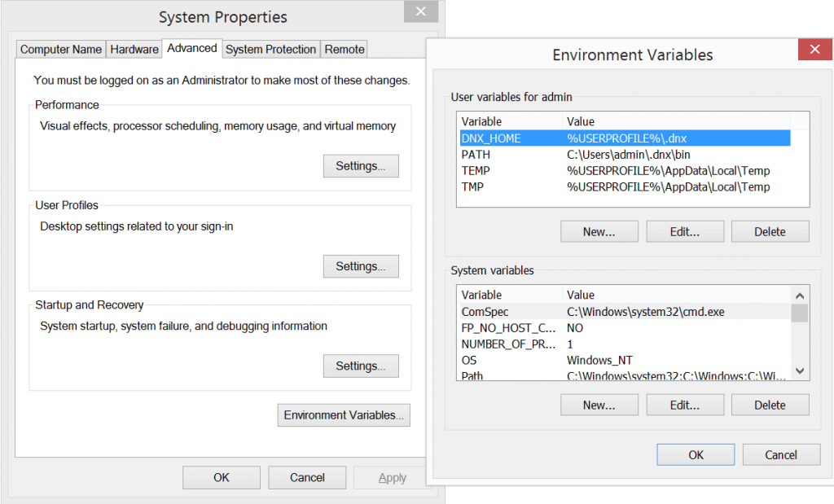The width and height of the screenshot is (834, 504).
Task: Edit the selected user variable
Action: (684, 232)
